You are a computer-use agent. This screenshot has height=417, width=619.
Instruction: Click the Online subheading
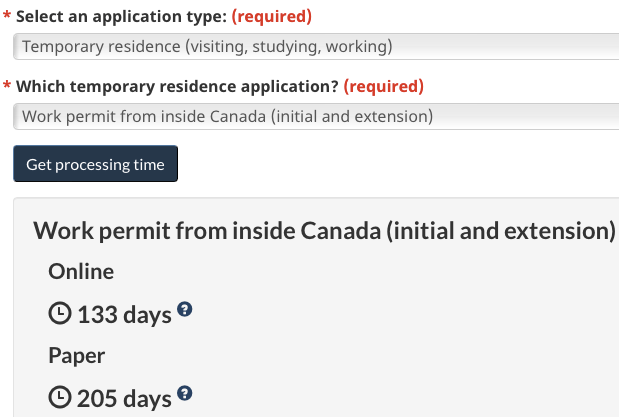point(81,271)
